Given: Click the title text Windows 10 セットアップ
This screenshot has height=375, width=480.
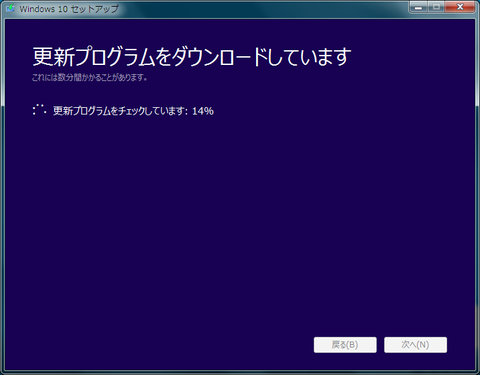Looking at the screenshot, I should [69, 9].
